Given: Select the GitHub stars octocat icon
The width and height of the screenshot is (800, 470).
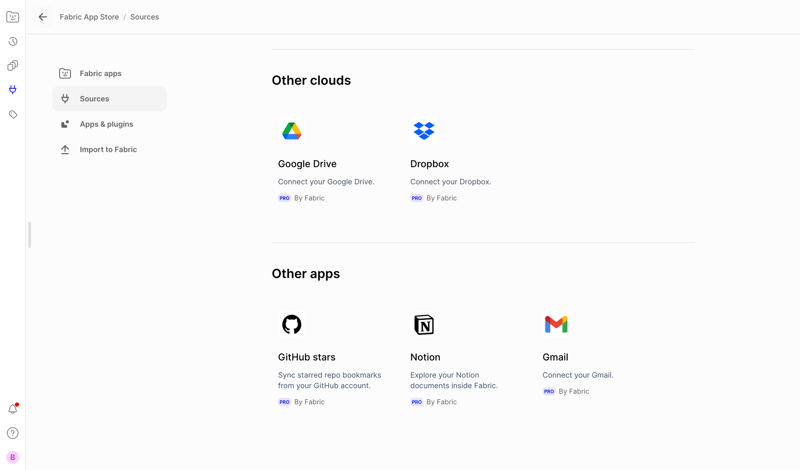Looking at the screenshot, I should 291,324.
